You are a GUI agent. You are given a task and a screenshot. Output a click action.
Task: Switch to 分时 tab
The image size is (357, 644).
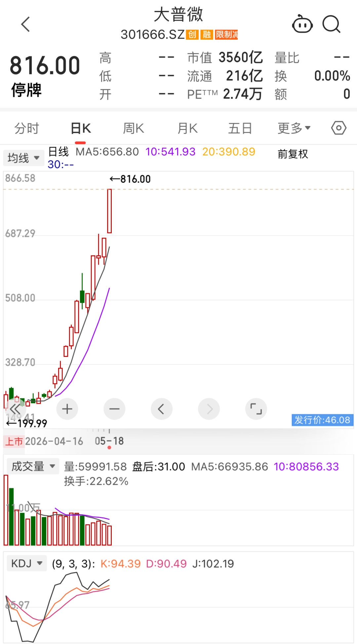click(27, 128)
